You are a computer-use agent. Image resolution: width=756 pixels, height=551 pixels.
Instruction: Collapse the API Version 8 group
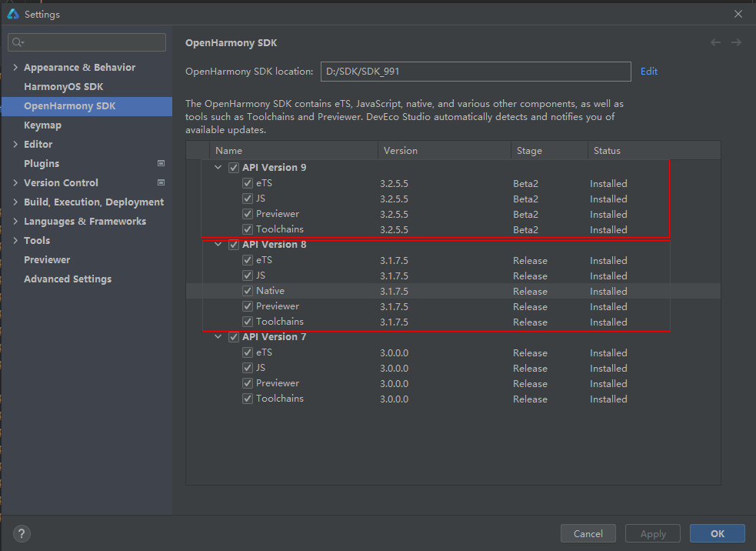tap(219, 245)
